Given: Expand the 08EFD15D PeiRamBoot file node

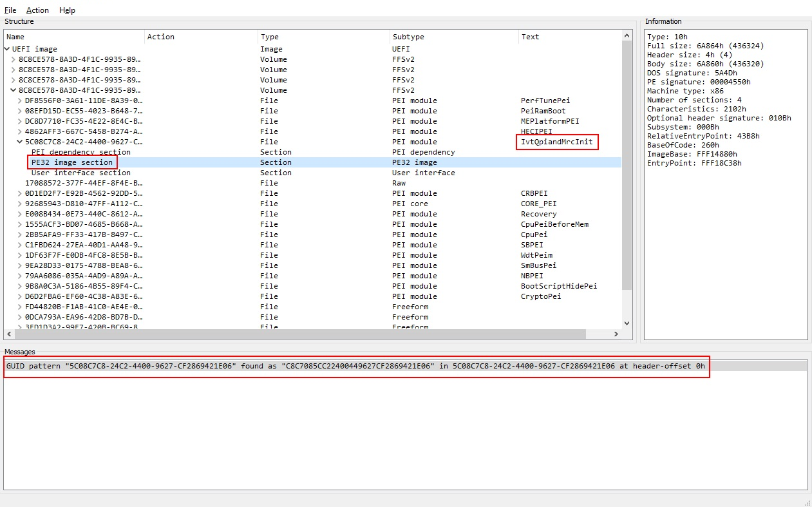Looking at the screenshot, I should (20, 111).
